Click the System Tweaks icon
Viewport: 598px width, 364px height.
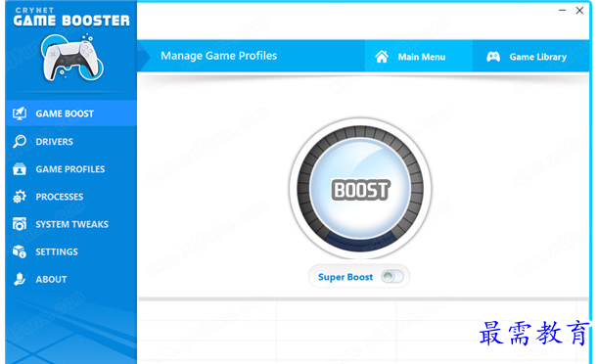[x=20, y=224]
